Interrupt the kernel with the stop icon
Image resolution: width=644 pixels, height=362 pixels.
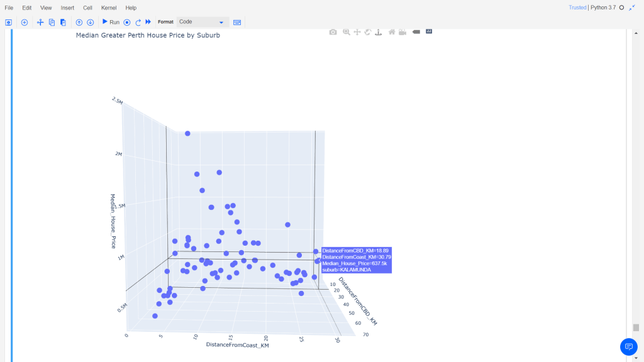127,22
